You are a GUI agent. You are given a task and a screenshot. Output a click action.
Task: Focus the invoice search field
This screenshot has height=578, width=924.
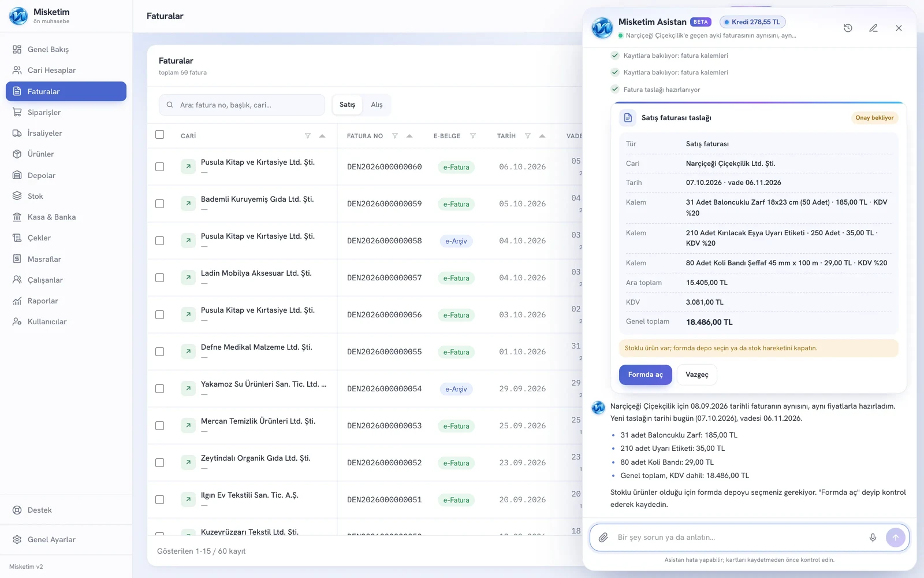242,105
